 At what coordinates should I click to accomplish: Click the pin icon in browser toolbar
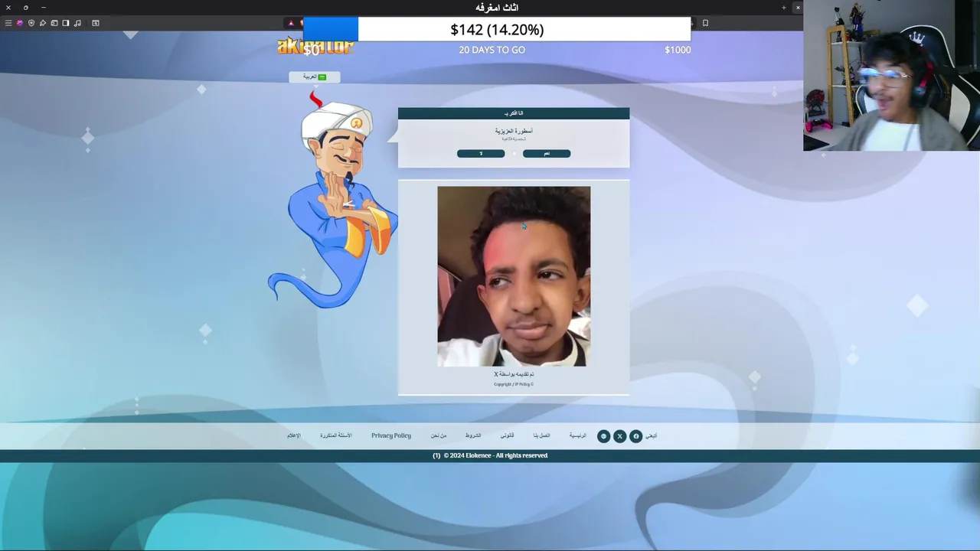coord(43,23)
